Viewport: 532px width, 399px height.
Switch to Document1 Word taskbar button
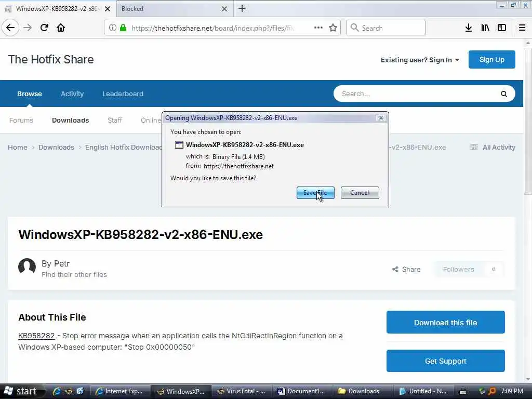pyautogui.click(x=302, y=391)
